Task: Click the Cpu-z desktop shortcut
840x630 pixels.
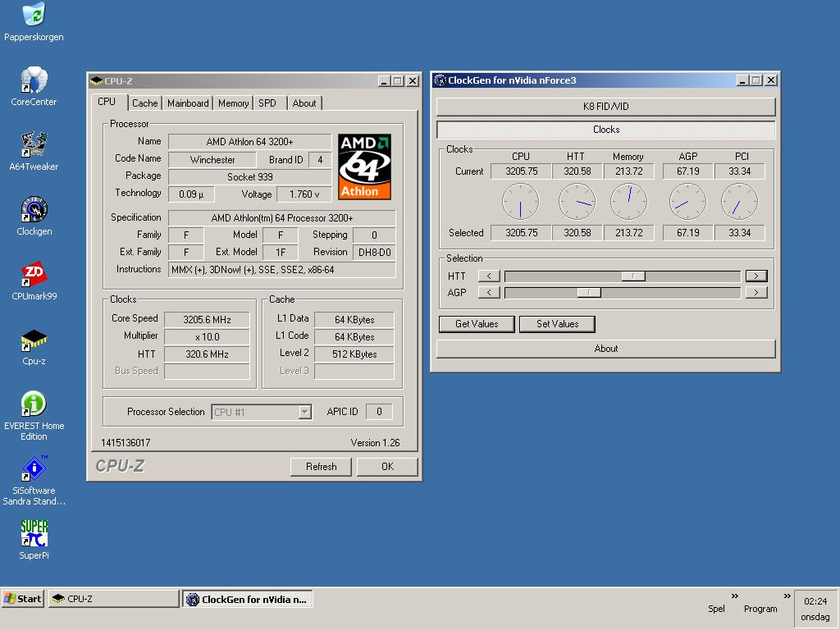Action: (34, 339)
